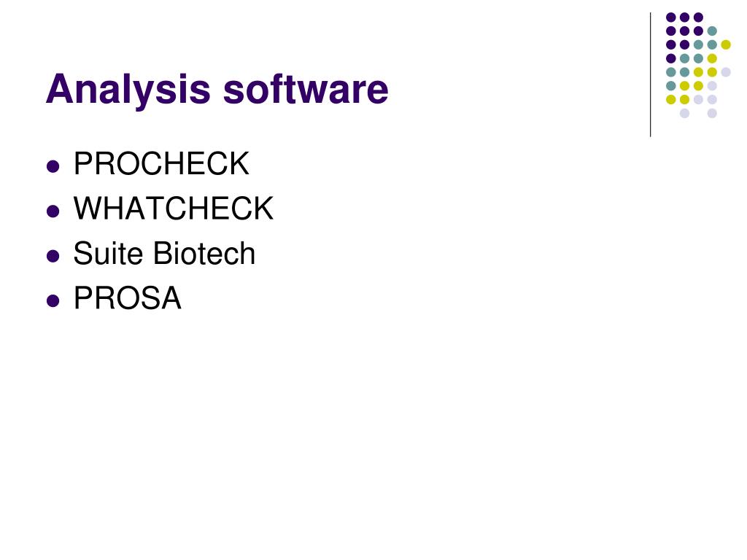This screenshot has height=560, width=747.
Task: Click the purple bullet beside WHATCHECK
Action: point(53,211)
